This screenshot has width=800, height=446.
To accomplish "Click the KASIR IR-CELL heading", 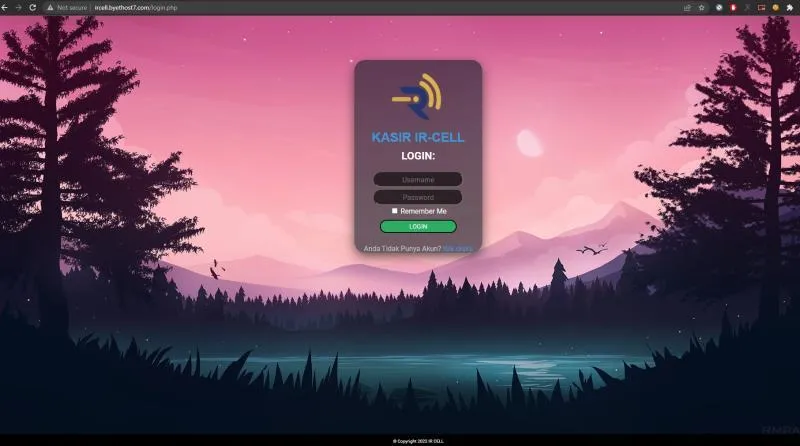I will click(417, 137).
